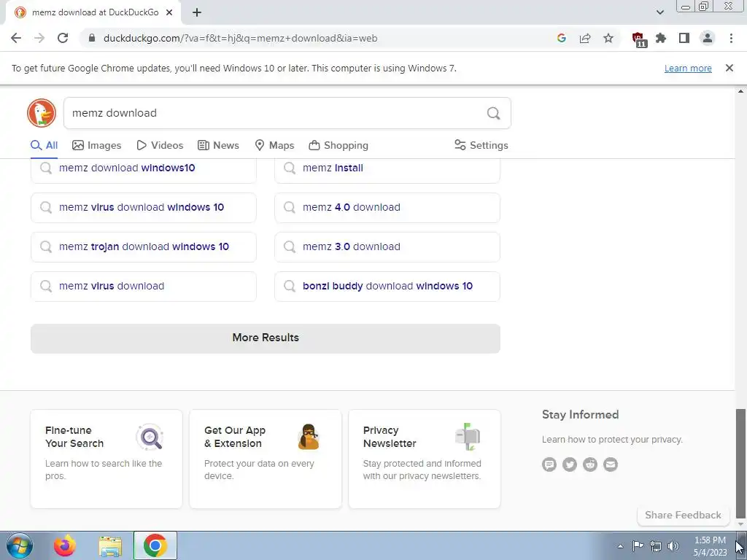Click the magnifier search button in search box
Screen dimensions: 747x560
[x=494, y=113]
